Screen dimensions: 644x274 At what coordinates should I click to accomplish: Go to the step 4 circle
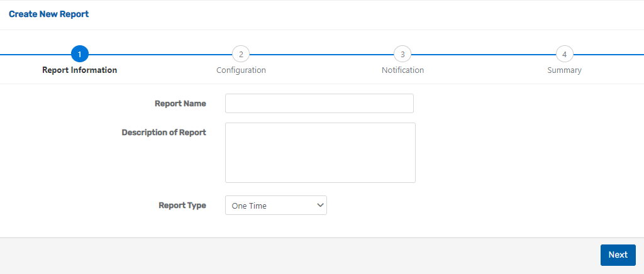click(x=564, y=54)
